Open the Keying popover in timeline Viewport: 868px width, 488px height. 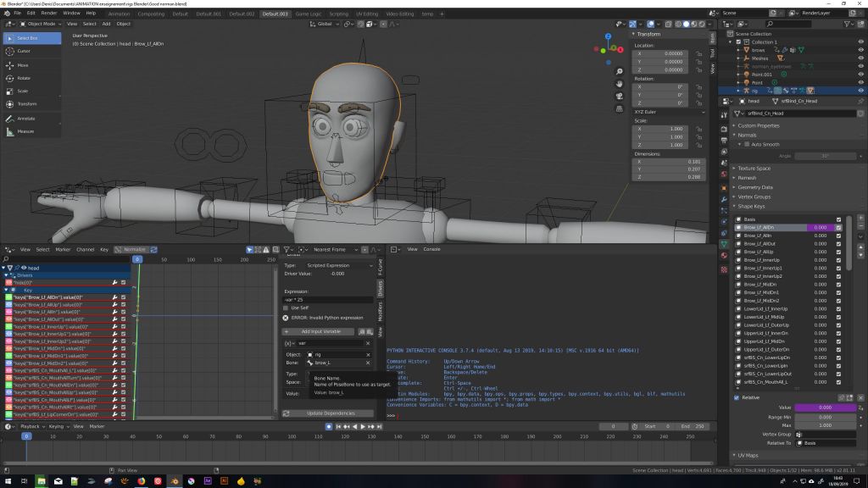click(x=58, y=427)
